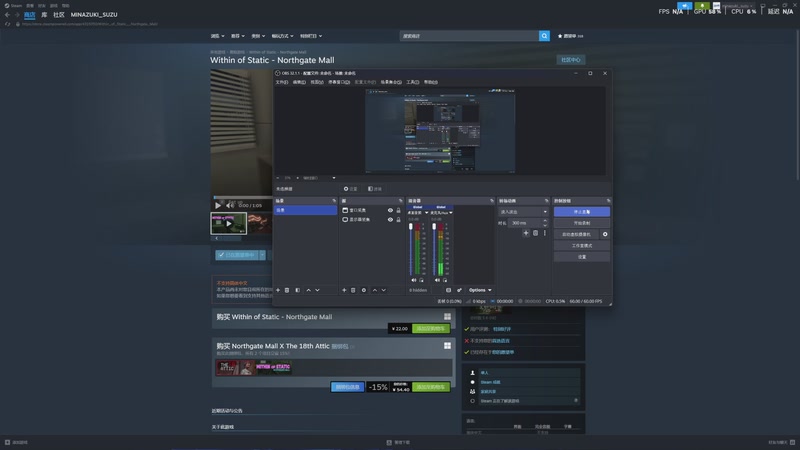Mute desktop audio channel speaker icon

[414, 280]
